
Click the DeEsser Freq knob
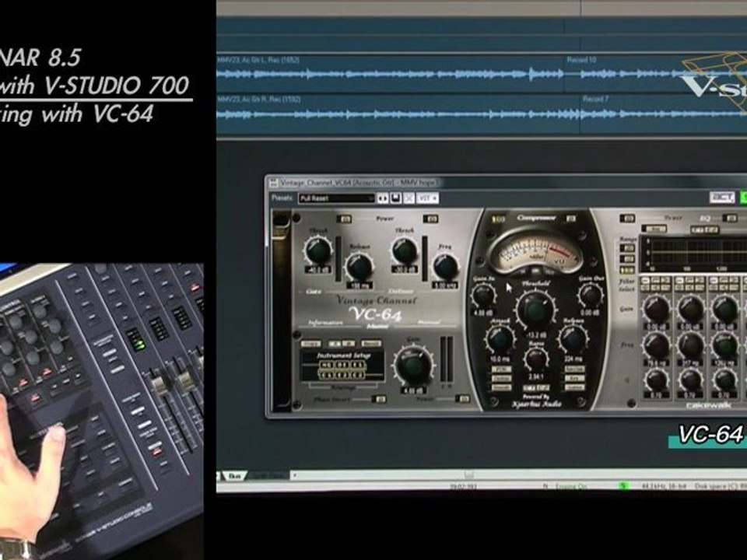point(444,266)
